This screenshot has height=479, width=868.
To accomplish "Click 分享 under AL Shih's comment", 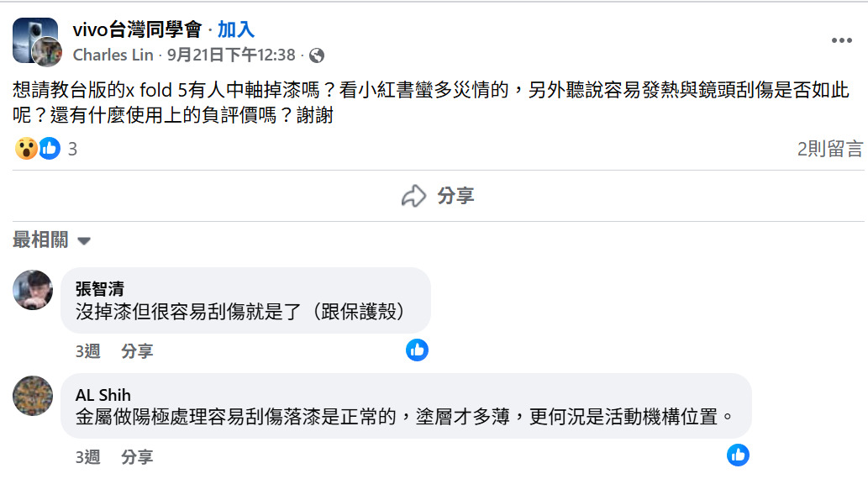I will [x=137, y=457].
